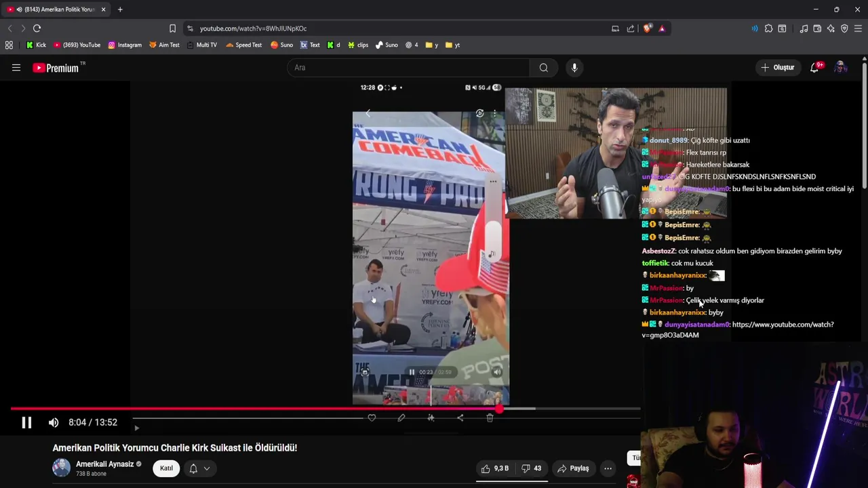Start voice search with the microphone
The width and height of the screenshot is (868, 488).
[x=574, y=68]
